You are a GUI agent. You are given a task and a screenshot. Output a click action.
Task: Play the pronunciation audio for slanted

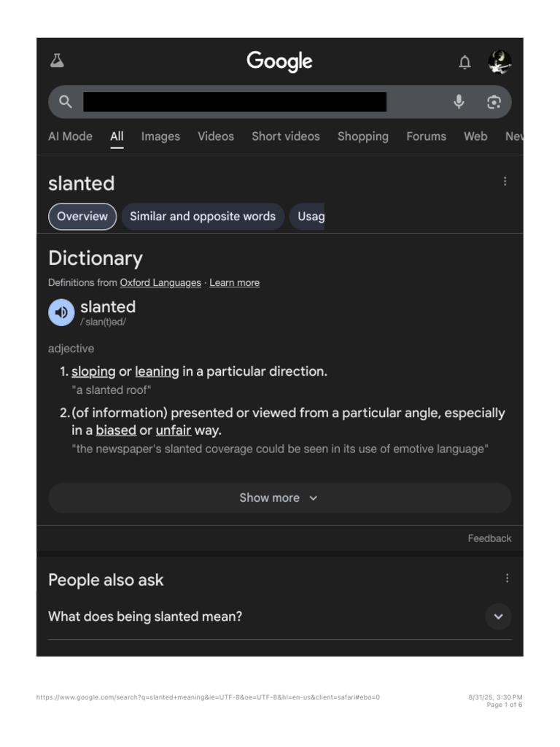coord(61,312)
